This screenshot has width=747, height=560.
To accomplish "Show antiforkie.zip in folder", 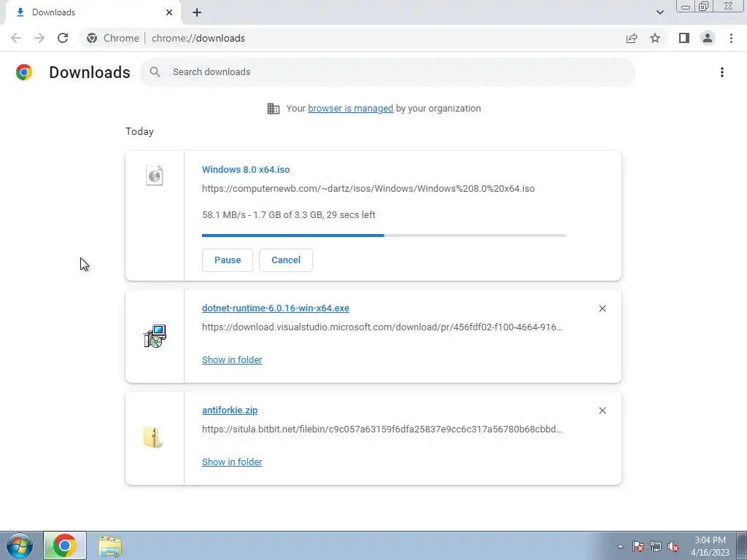I will coord(232,462).
